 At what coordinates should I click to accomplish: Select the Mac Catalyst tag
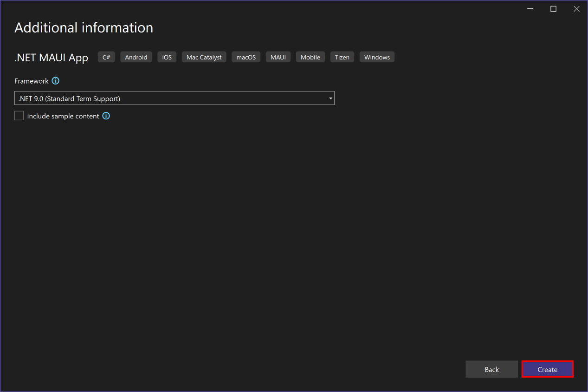[x=204, y=57]
